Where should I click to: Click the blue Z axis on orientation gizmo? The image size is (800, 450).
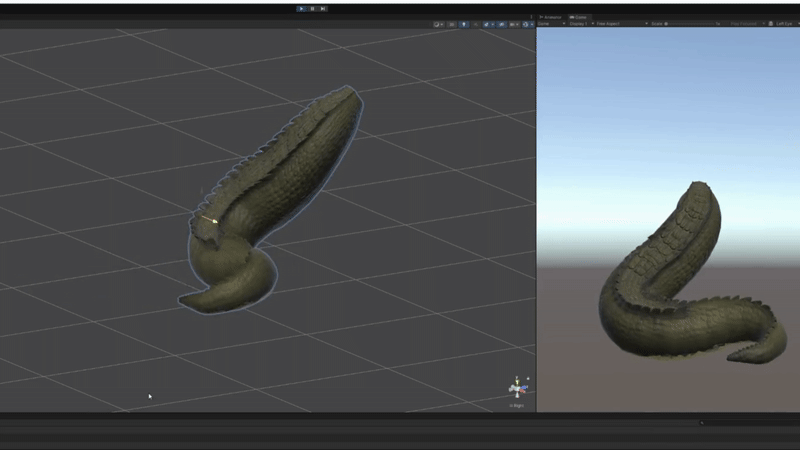click(523, 387)
